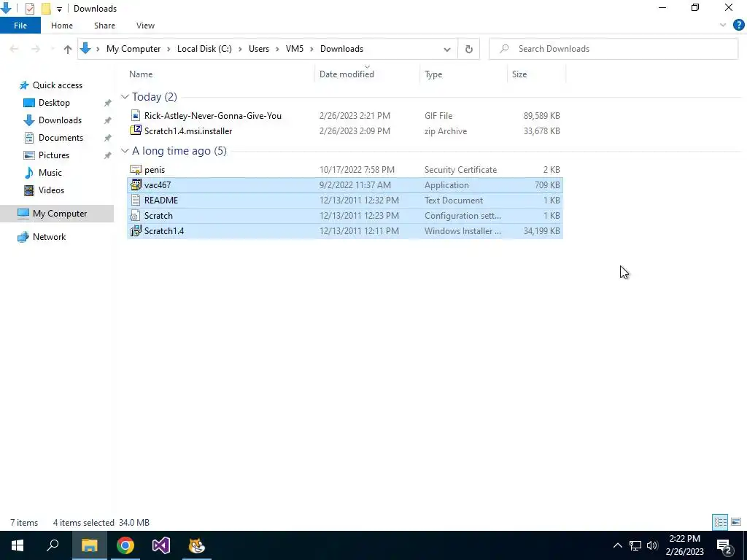
Task: Open Visual Studio from the taskbar
Action: point(161,545)
